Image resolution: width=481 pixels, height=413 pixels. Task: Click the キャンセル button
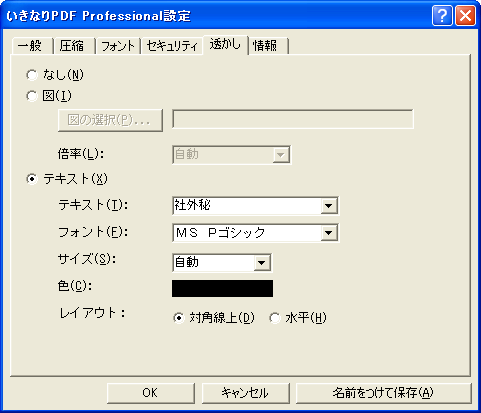point(246,393)
